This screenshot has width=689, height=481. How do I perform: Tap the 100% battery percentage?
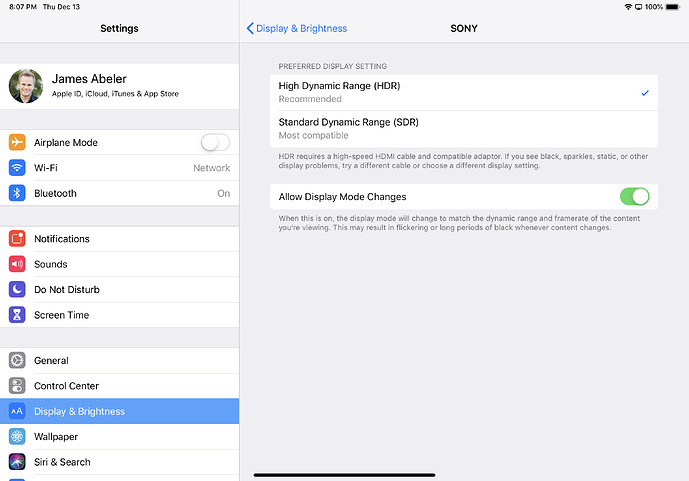(x=653, y=7)
